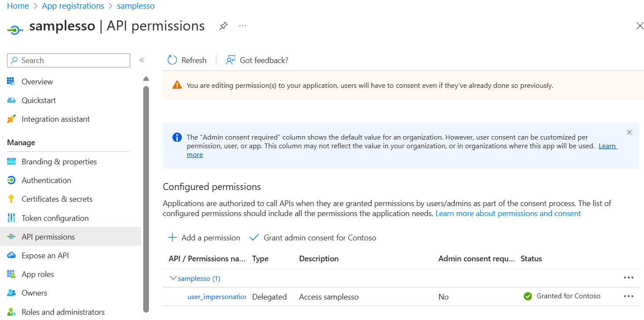Screen dimensions: 644x320
Task: Collapse the left navigation pane
Action: [x=142, y=60]
